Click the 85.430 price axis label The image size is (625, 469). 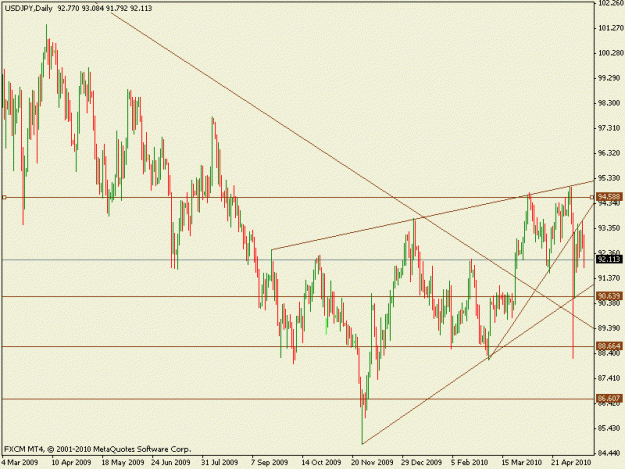click(x=610, y=428)
